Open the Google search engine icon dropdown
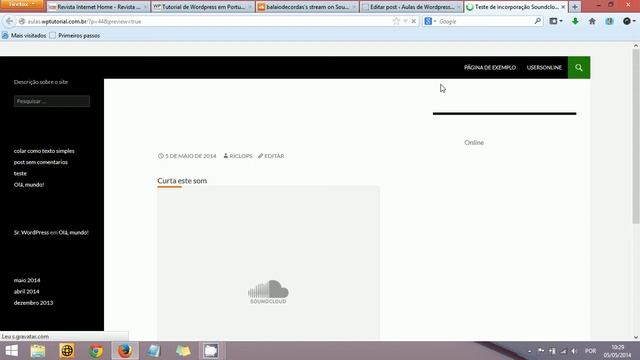 point(430,21)
